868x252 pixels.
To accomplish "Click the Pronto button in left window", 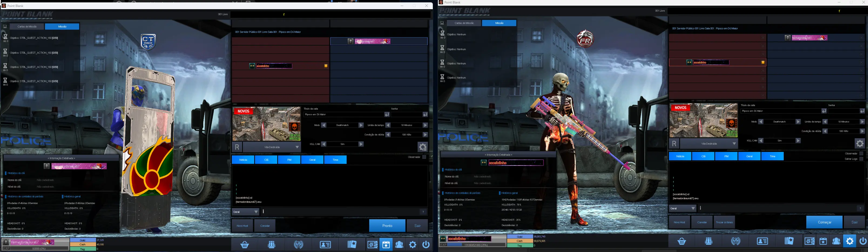I will coord(387,226).
